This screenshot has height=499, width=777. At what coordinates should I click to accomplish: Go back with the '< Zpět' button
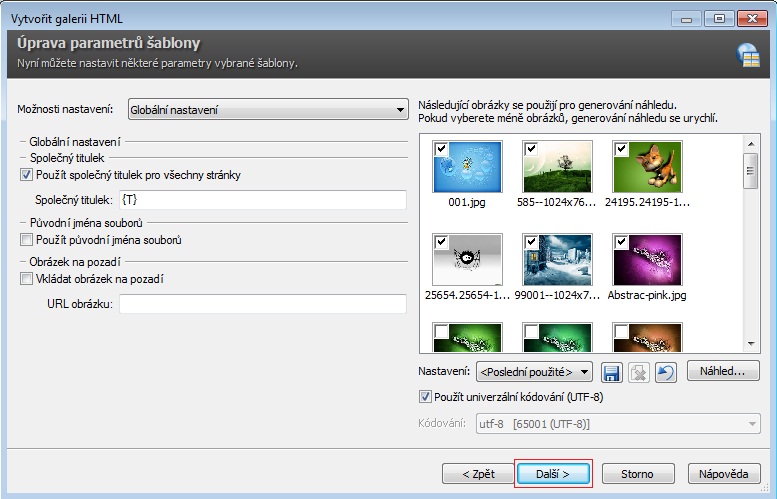pos(479,473)
